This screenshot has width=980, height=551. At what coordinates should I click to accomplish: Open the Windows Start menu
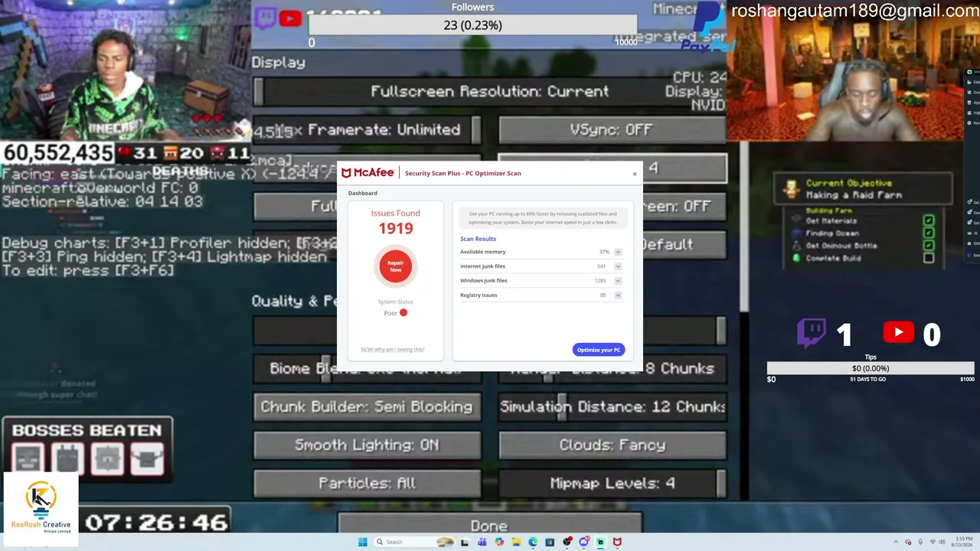(x=362, y=542)
